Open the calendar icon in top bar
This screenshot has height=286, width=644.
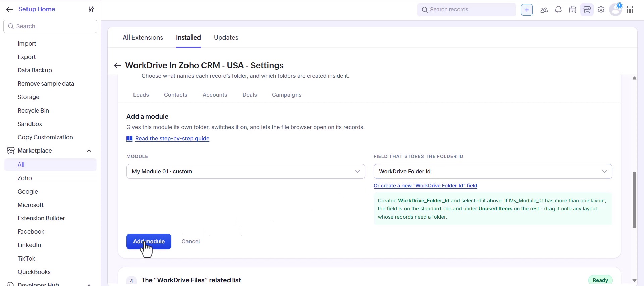coord(573,10)
